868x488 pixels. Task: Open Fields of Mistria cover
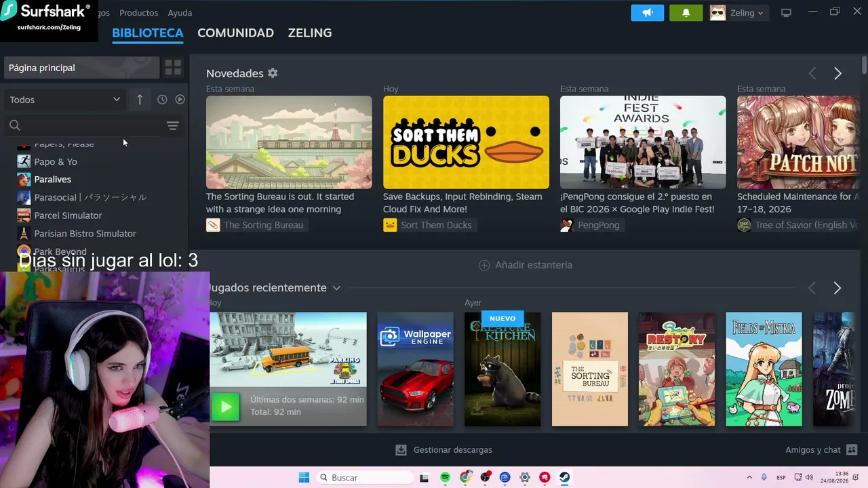(x=764, y=369)
